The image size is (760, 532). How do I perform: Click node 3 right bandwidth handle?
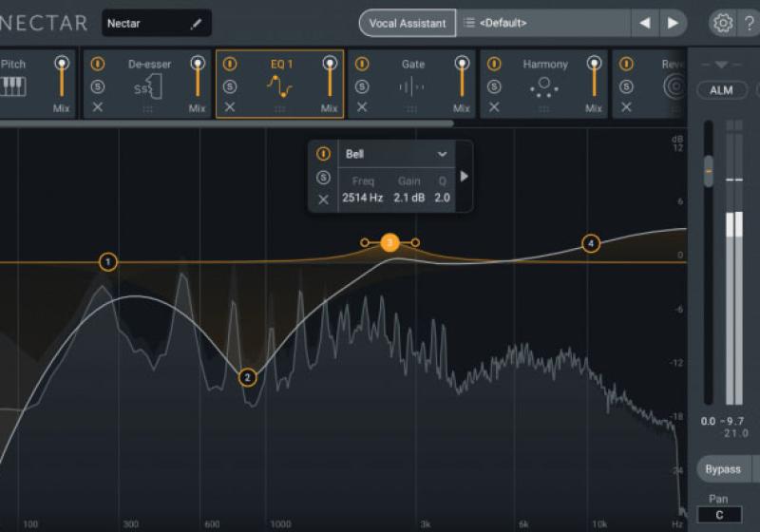coord(415,242)
